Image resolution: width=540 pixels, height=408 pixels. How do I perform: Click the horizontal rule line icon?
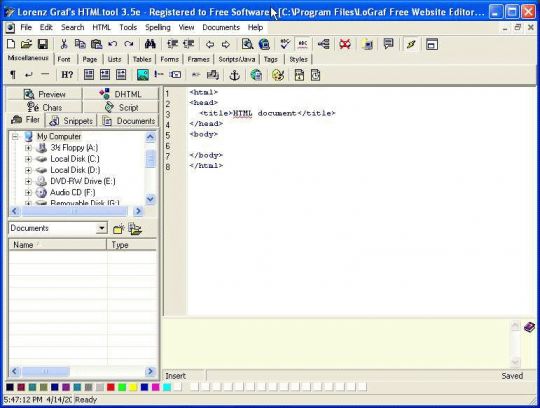click(x=45, y=74)
